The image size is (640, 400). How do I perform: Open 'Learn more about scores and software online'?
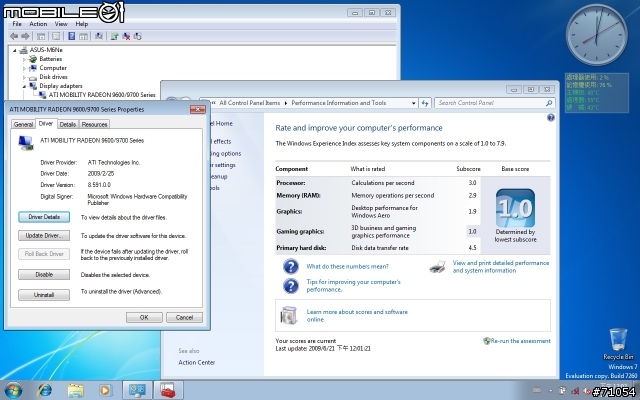click(357, 316)
